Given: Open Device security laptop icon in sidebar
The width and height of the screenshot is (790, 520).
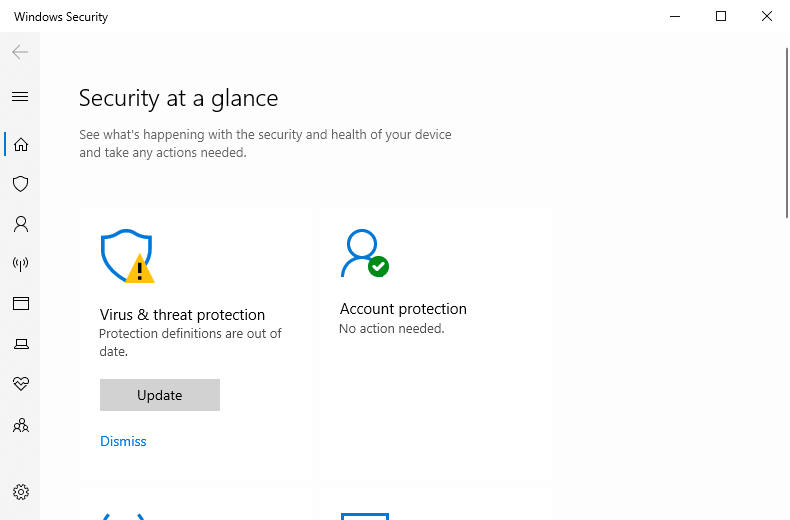Looking at the screenshot, I should tap(21, 344).
